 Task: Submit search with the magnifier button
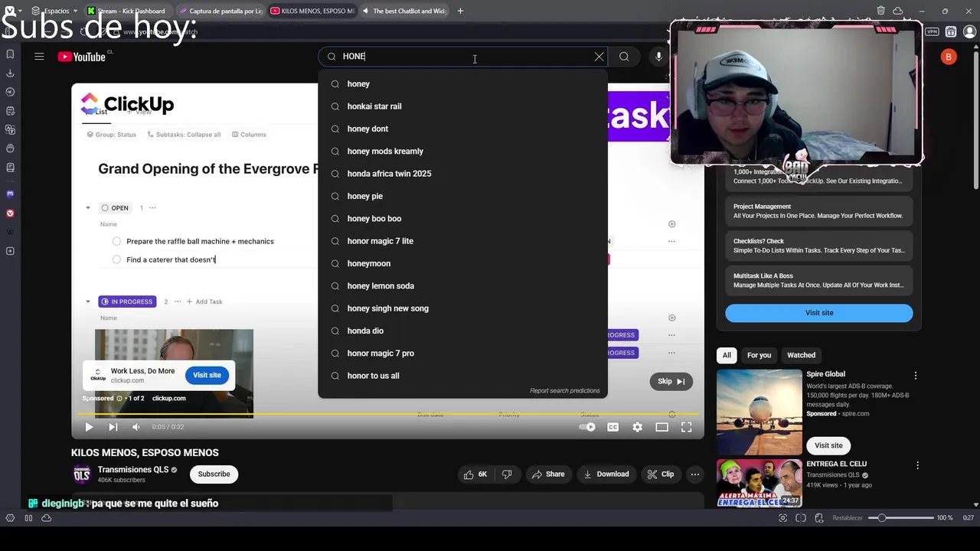624,57
